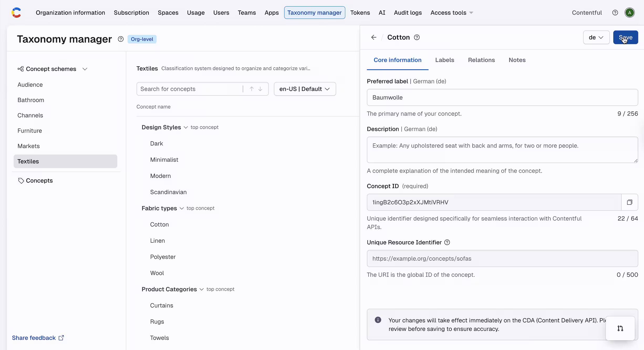Click the Description text area

(x=502, y=150)
